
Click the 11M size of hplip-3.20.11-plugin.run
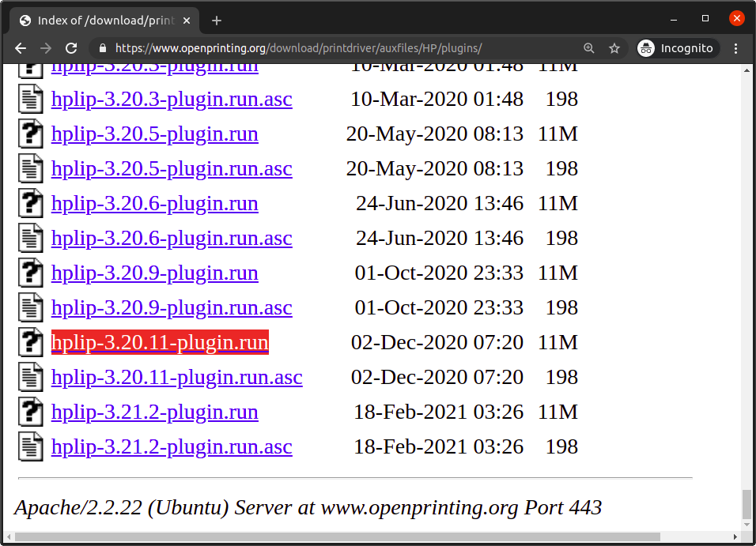(x=558, y=343)
